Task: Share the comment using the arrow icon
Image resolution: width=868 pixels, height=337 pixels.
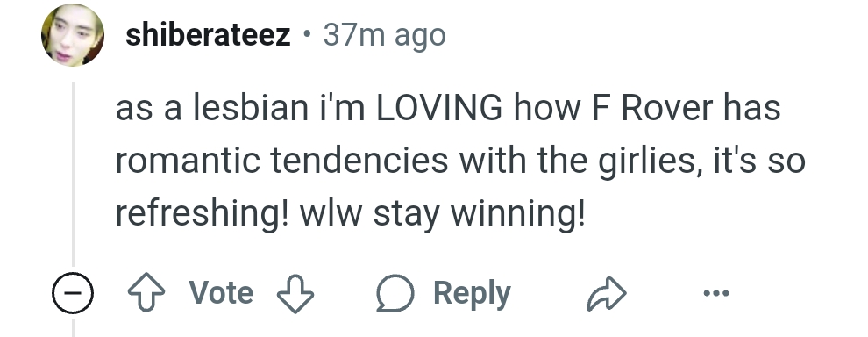Action: pyautogui.click(x=607, y=293)
